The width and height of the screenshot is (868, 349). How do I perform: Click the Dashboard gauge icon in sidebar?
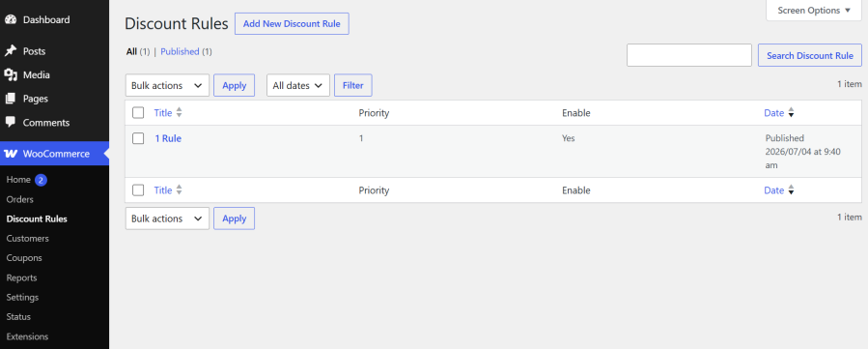pos(11,19)
